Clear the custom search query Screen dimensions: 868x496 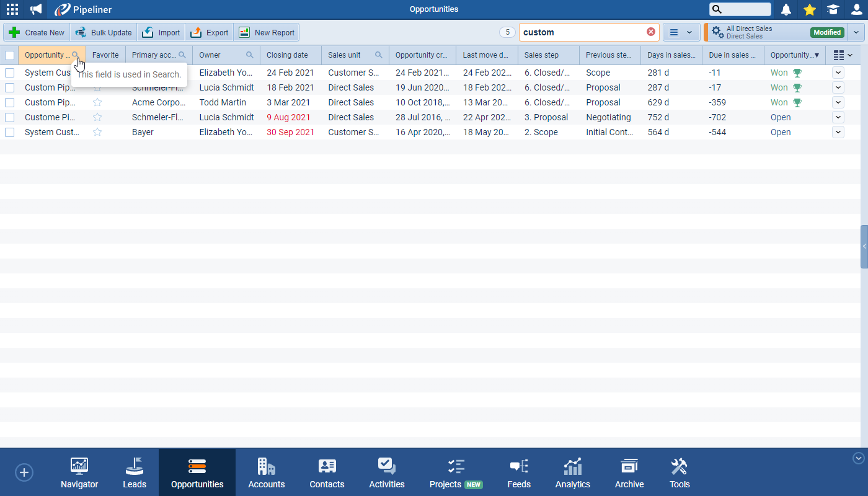pyautogui.click(x=651, y=32)
